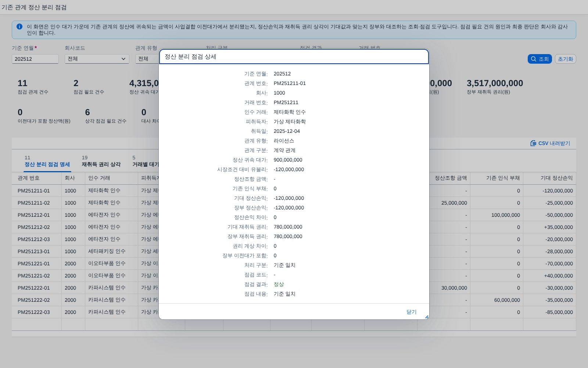The image size is (588, 368).
Task: Click the info icon in the notice banner
Action: coord(19,26)
